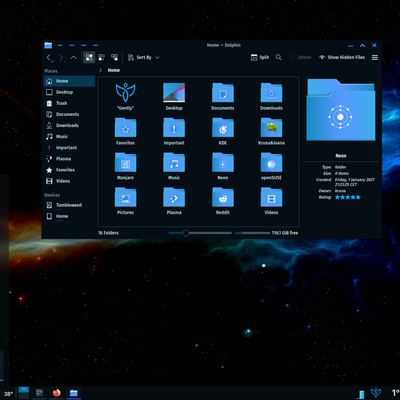400x400 pixels.
Task: Open Trash in the Places panel
Action: pyautogui.click(x=69, y=103)
